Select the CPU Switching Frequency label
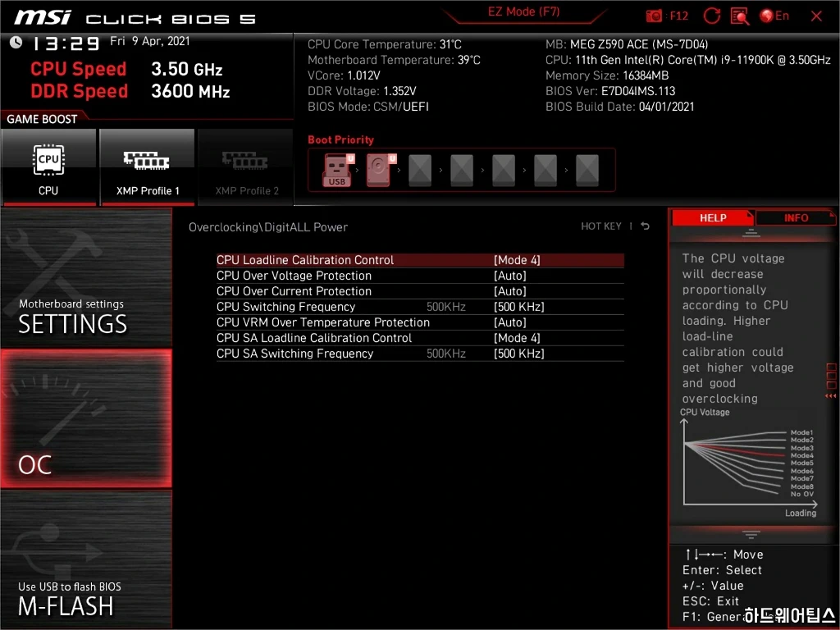Screen dimensions: 840x630 tap(286, 307)
